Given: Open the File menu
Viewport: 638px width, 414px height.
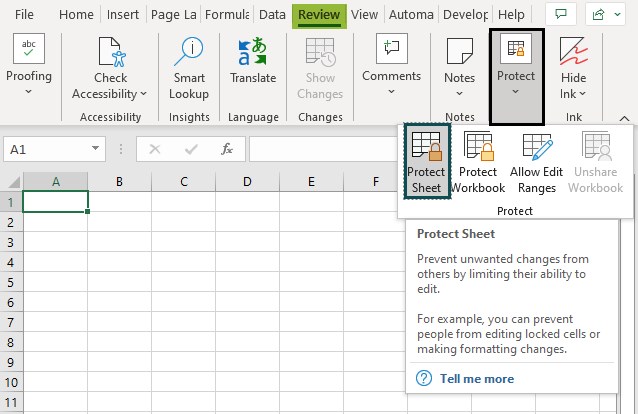Looking at the screenshot, I should tap(24, 15).
